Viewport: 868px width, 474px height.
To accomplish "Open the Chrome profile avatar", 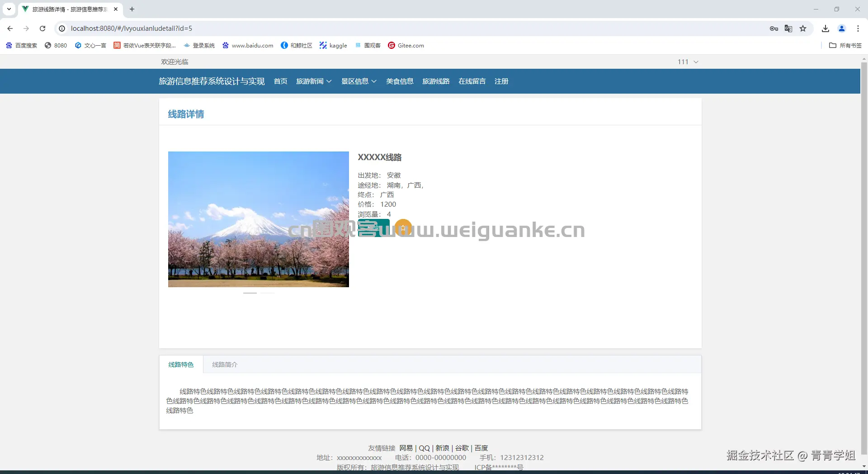I will coord(842,28).
